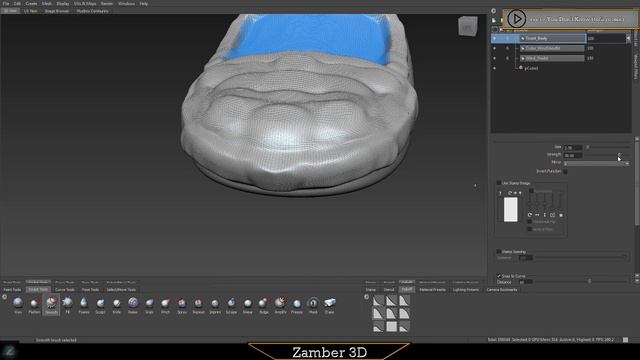Open the Material Presets tab
Screen dimensions: 640x360
coord(433,290)
